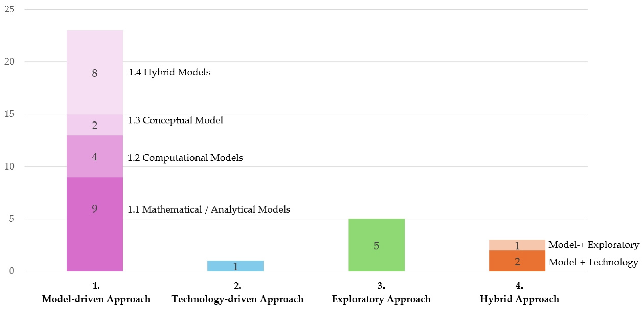Click the '1.2 Computational Models' label
644x309 pixels.
(x=185, y=158)
